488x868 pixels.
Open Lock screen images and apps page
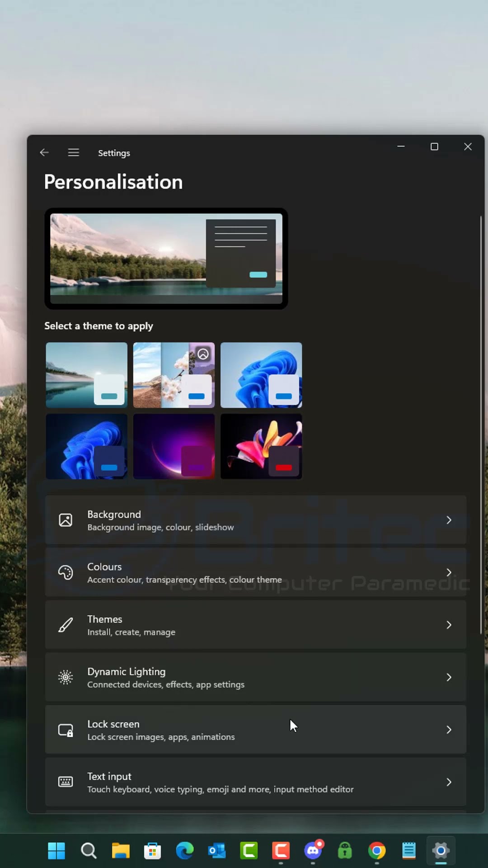pyautogui.click(x=256, y=730)
